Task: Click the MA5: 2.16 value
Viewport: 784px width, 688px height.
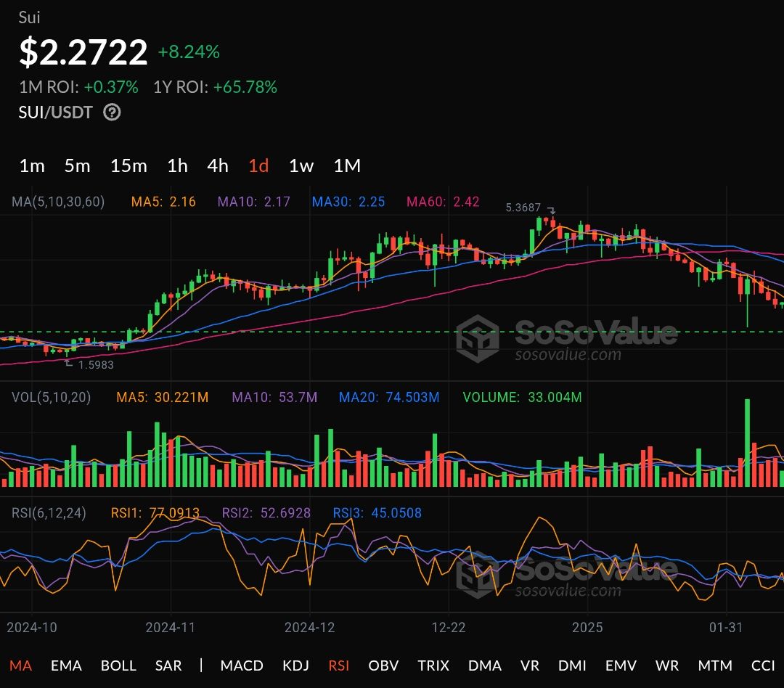Action: 163,202
